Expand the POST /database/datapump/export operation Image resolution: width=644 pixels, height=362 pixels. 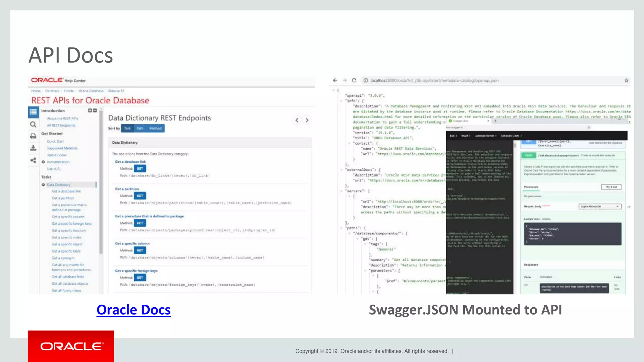click(573, 155)
